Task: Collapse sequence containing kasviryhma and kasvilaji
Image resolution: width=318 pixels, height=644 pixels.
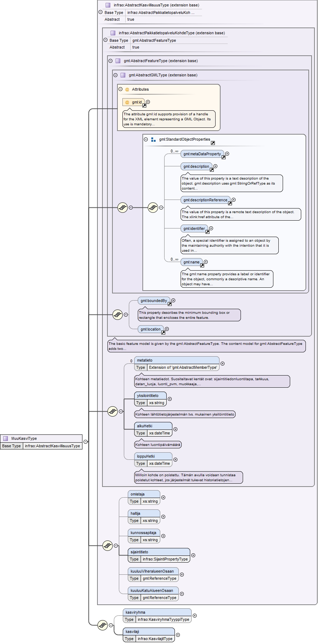Action: pyautogui.click(x=111, y=625)
